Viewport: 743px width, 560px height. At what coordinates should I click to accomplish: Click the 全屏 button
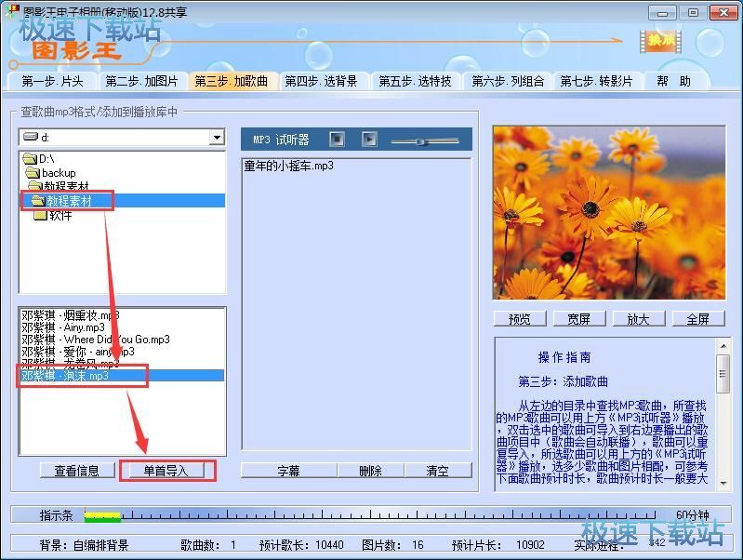point(698,319)
